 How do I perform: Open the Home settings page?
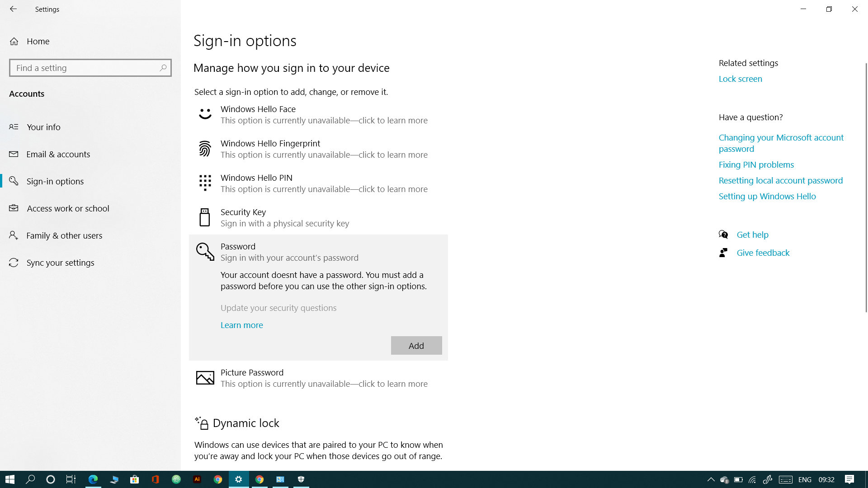(x=90, y=41)
